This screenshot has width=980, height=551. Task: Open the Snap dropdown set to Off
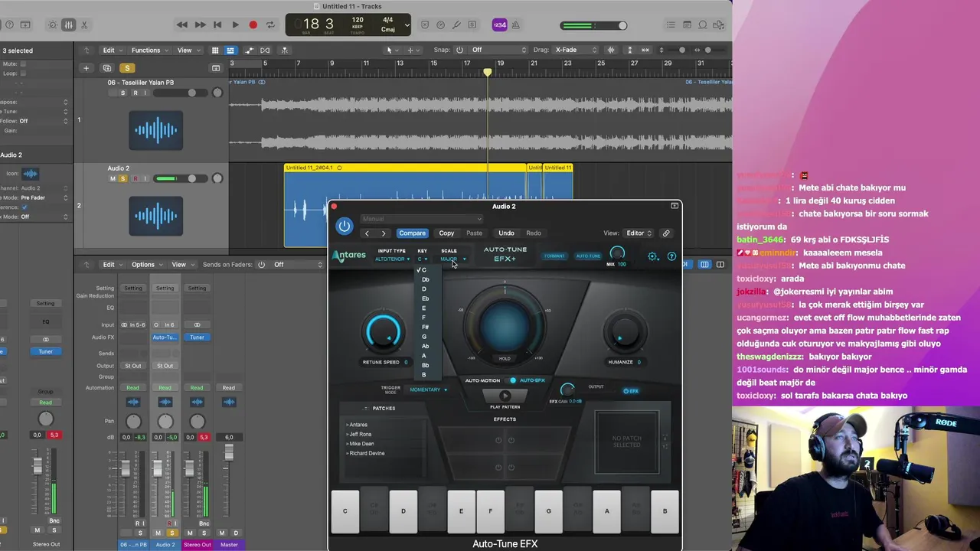[x=498, y=51]
